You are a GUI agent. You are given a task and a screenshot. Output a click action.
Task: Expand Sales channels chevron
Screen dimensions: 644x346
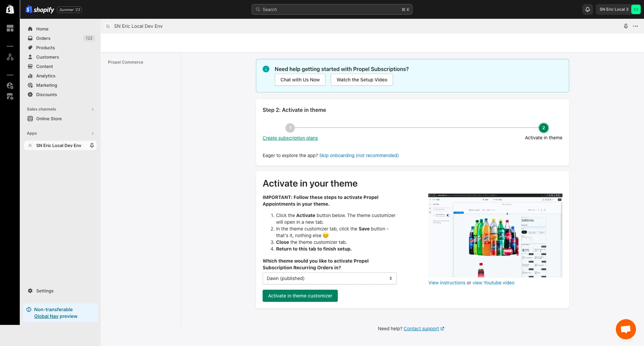click(x=93, y=109)
